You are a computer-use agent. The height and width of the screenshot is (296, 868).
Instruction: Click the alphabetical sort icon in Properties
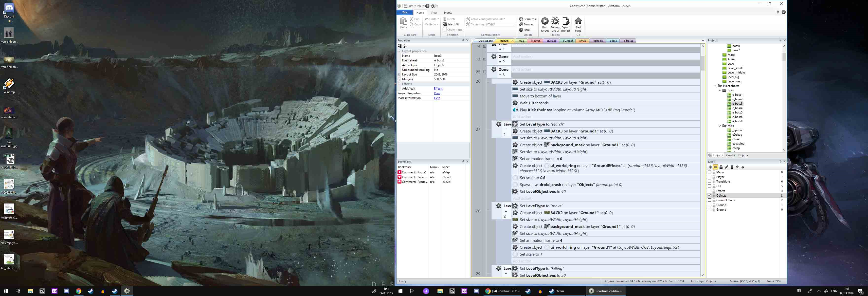click(x=405, y=46)
